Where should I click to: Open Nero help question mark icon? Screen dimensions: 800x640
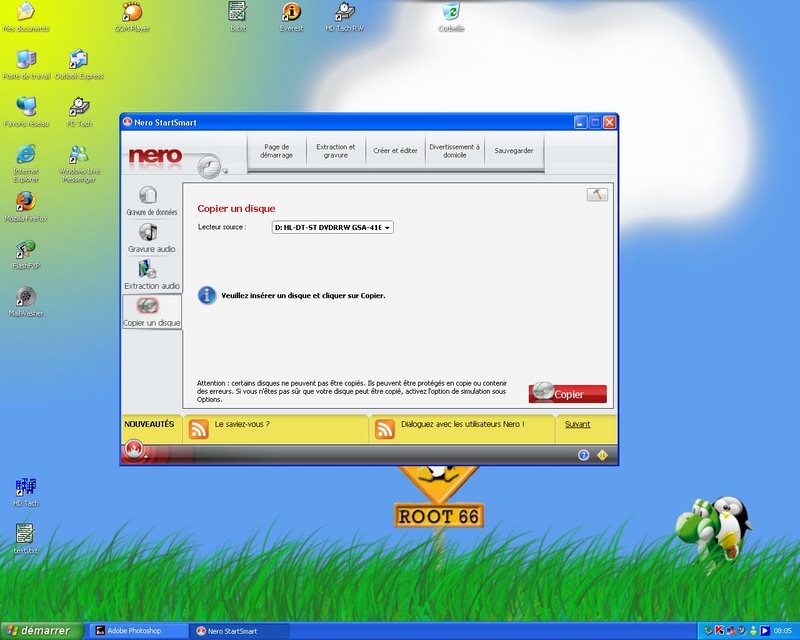[584, 455]
